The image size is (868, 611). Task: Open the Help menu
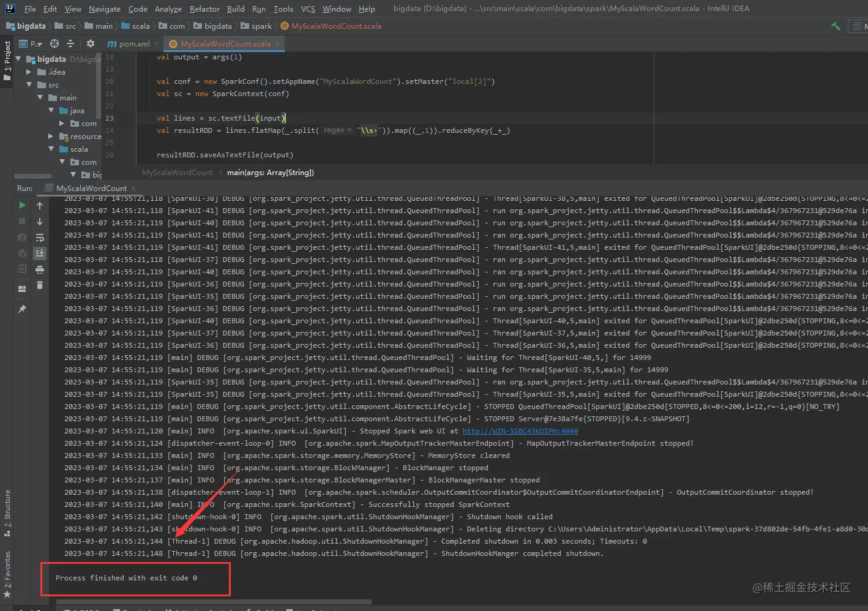(x=367, y=9)
